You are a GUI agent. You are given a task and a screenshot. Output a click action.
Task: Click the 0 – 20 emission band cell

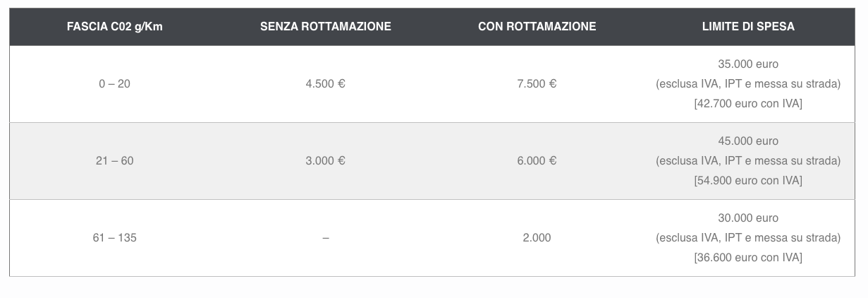114,84
